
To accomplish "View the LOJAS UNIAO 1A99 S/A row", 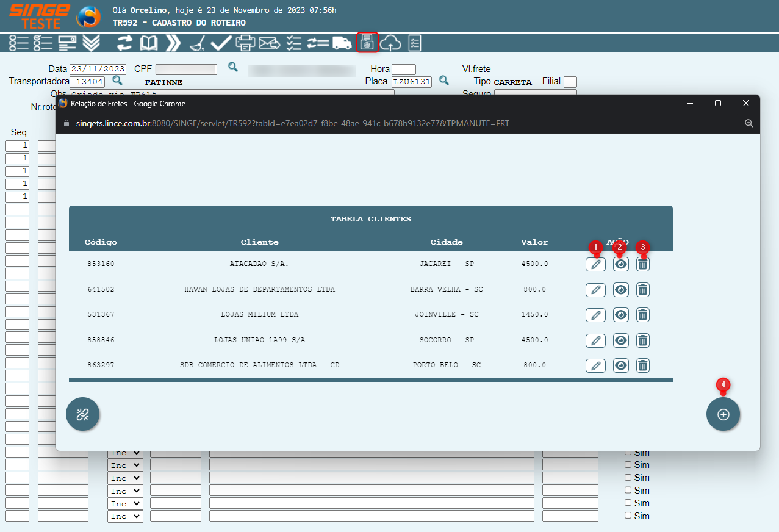I will click(x=621, y=340).
